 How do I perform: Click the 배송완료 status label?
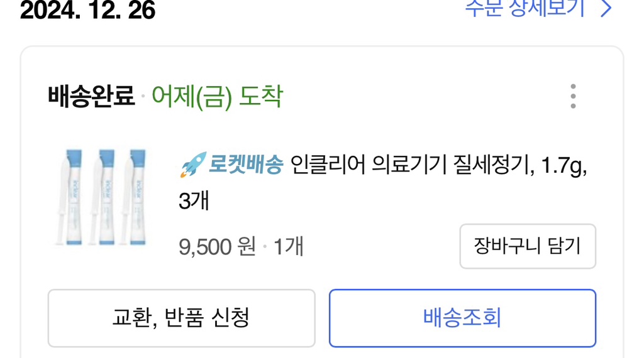click(91, 97)
